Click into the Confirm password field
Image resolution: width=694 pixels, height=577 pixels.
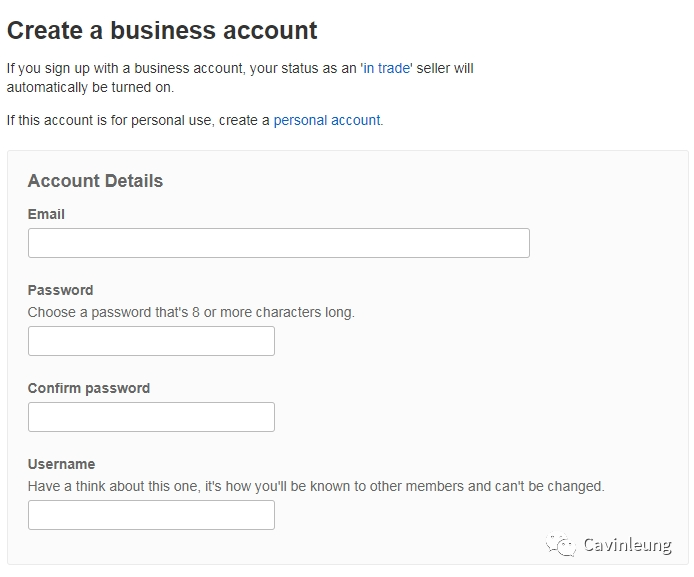151,417
